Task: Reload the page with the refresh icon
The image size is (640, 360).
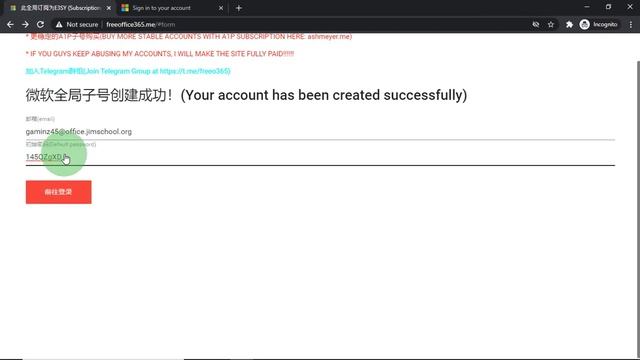Action: [x=40, y=24]
